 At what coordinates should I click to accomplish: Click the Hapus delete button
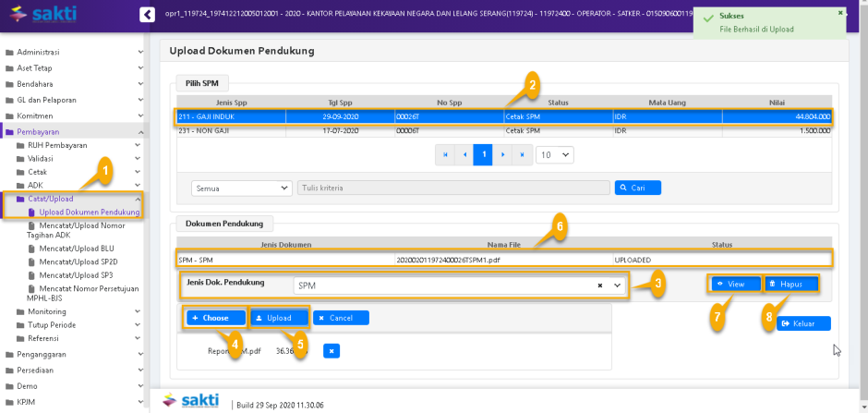pyautogui.click(x=791, y=284)
